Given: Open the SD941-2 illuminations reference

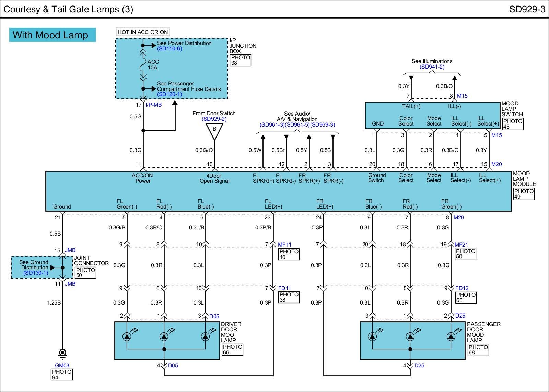Looking at the screenshot, I should pyautogui.click(x=432, y=67).
